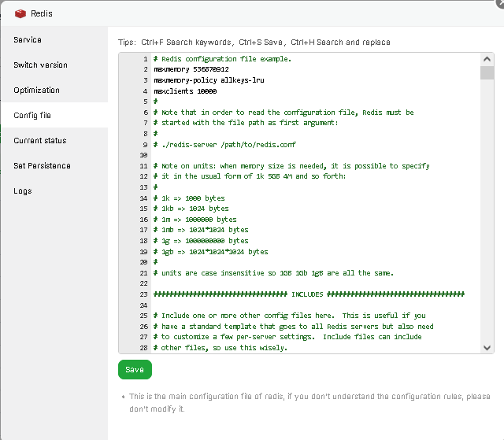
Task: Click the 'Note that in order to read' line
Action: tap(283, 113)
